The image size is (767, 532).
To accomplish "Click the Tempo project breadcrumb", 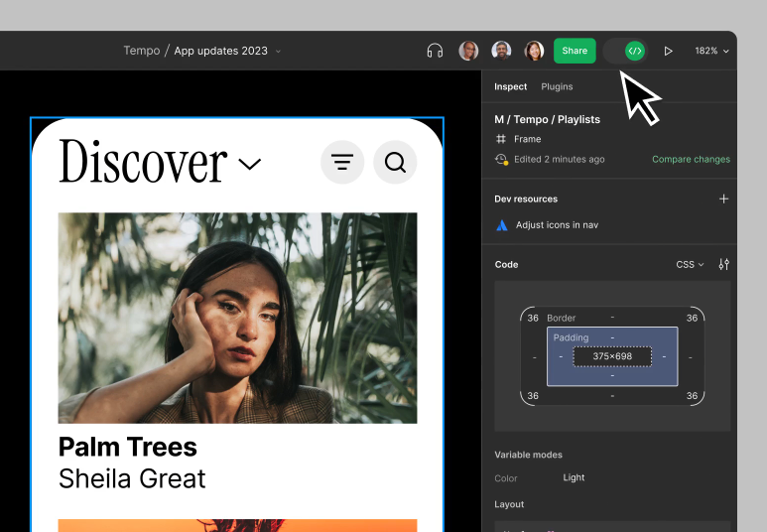I will pos(141,51).
